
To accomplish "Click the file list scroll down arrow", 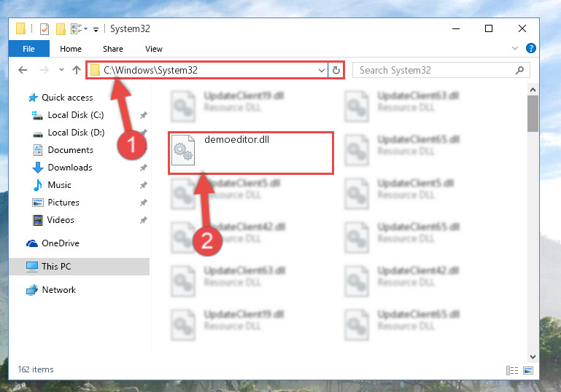I will click(533, 356).
